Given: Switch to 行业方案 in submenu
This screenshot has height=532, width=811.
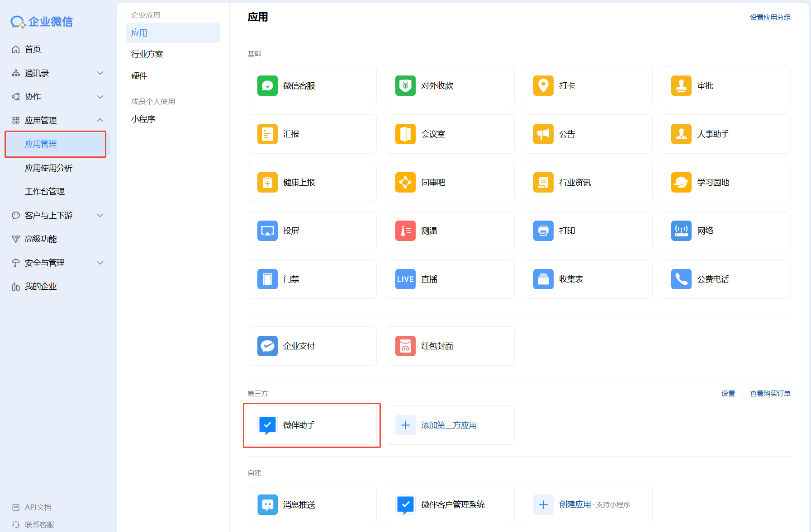Looking at the screenshot, I should [147, 54].
